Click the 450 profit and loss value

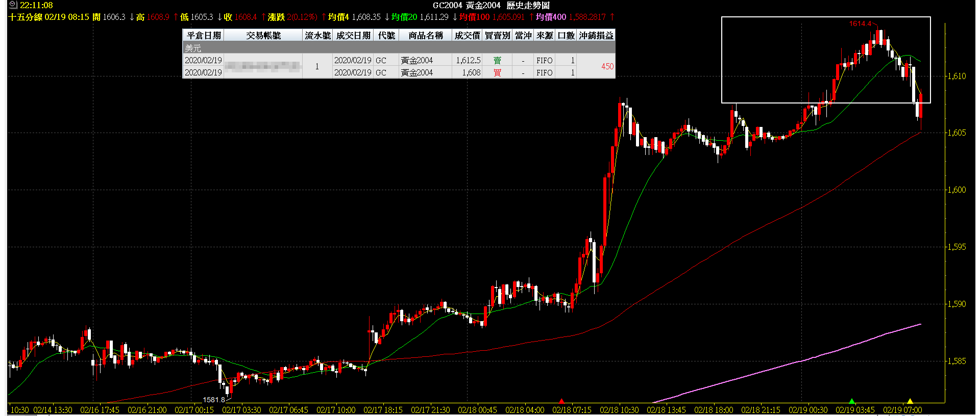click(607, 66)
